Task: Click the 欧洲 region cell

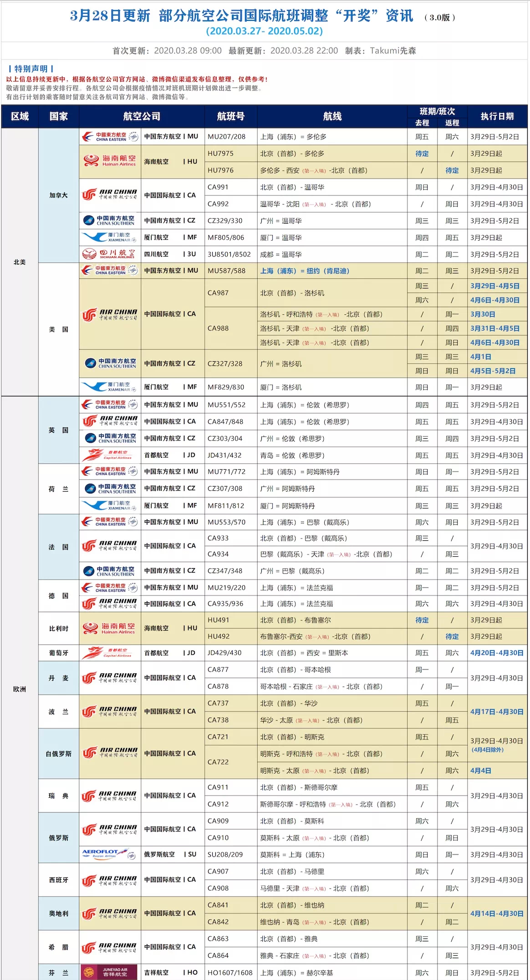Action: point(20,689)
